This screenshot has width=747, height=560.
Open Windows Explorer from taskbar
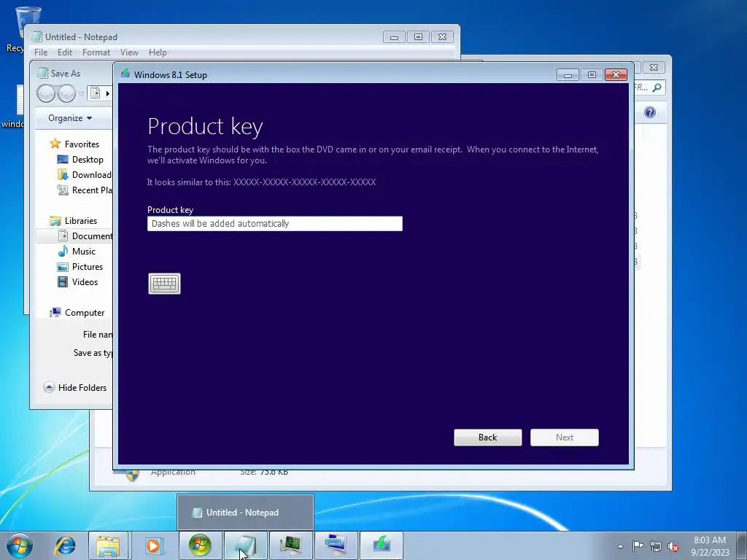click(x=108, y=545)
